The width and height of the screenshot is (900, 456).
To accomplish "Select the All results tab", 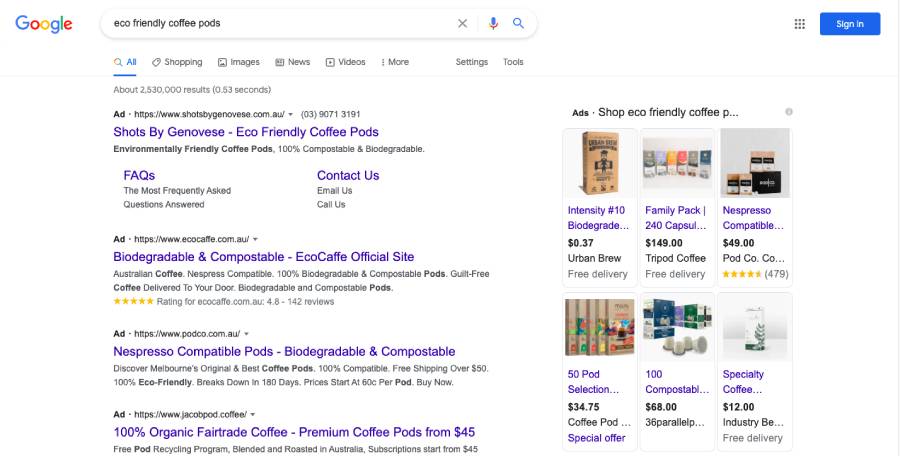I will coord(125,62).
